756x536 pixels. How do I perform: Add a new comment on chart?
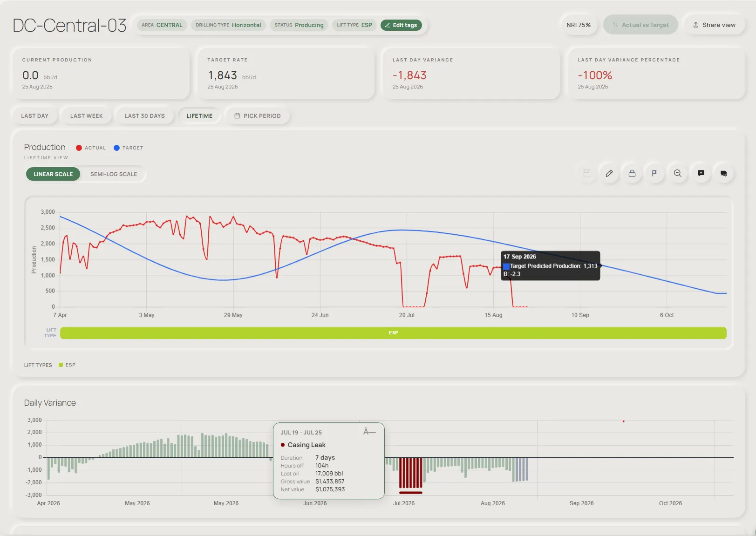[701, 173]
